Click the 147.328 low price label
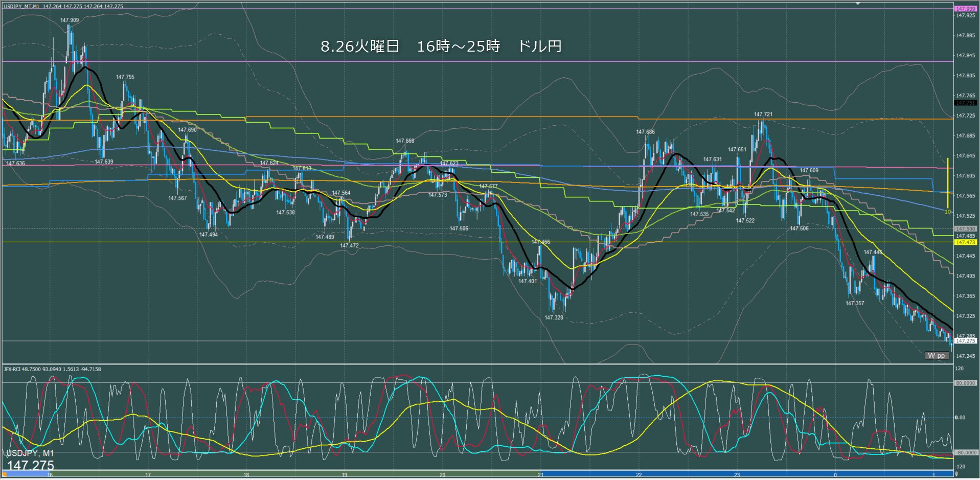The width and height of the screenshot is (980, 480). point(554,317)
